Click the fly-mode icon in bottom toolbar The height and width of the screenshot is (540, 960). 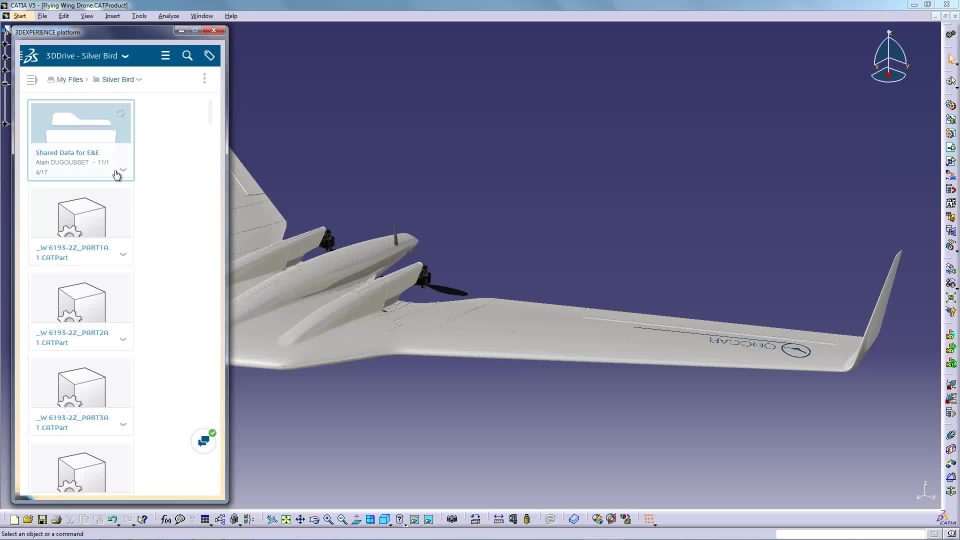tap(272, 519)
